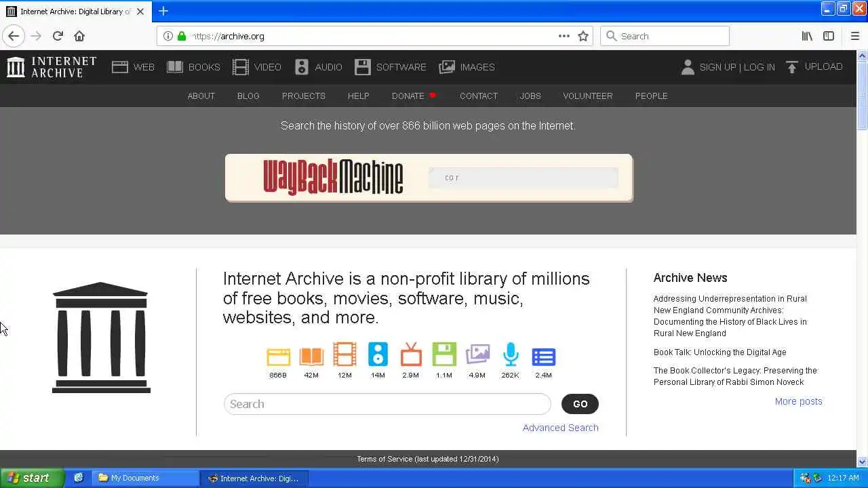Click More posts link
Viewport: 868px width, 488px height.
tap(798, 401)
